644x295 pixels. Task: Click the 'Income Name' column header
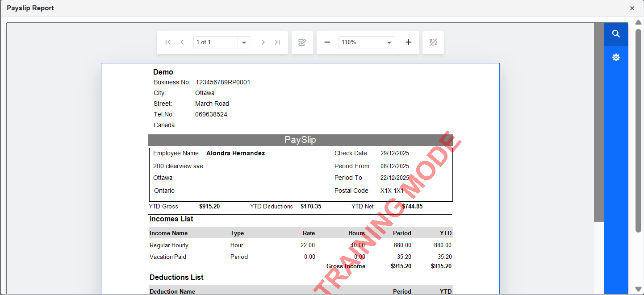[x=168, y=233]
